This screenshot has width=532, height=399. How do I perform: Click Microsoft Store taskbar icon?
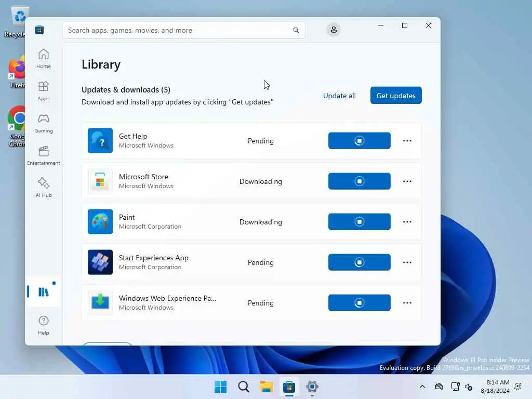point(289,387)
